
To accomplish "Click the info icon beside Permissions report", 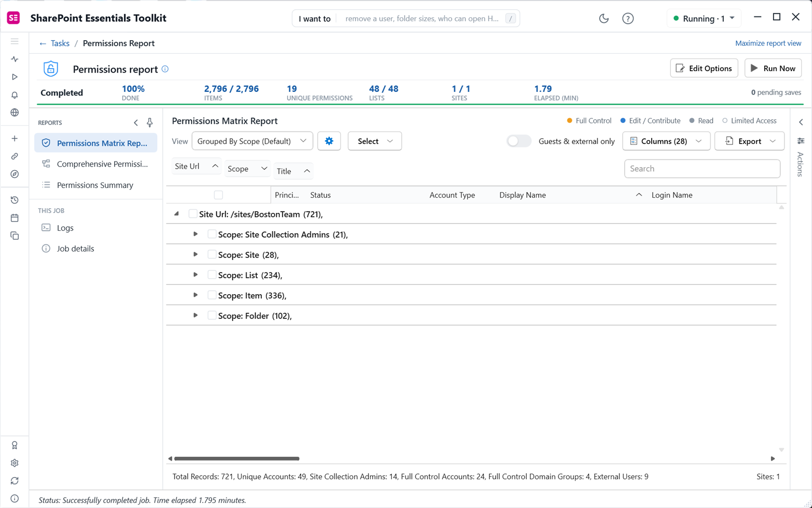I will click(165, 69).
